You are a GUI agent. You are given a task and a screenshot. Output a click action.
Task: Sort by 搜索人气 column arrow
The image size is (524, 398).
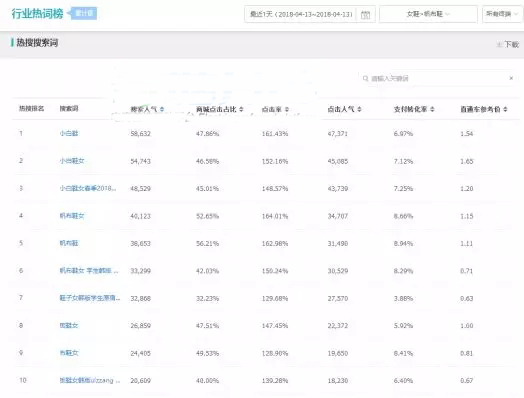162,109
